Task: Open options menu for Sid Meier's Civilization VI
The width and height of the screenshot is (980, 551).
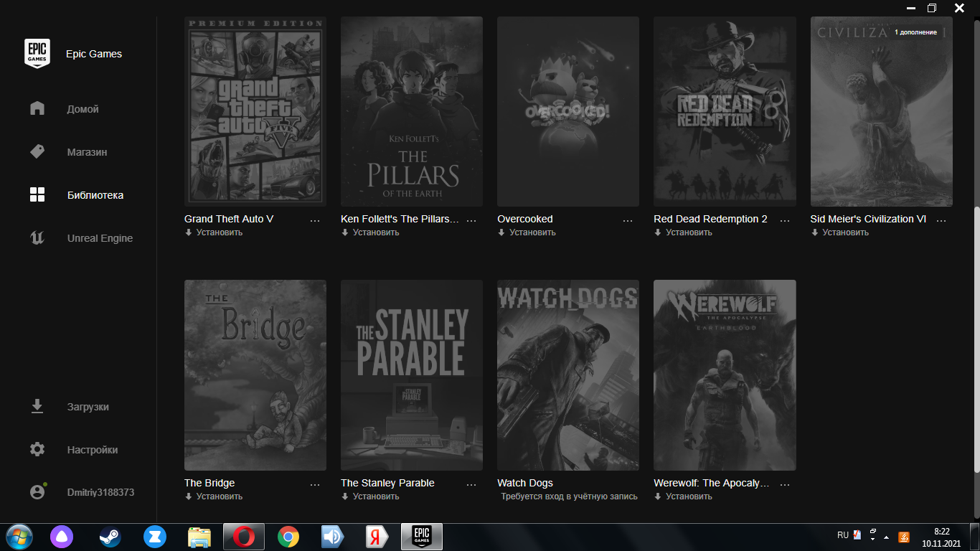Action: [x=941, y=220]
